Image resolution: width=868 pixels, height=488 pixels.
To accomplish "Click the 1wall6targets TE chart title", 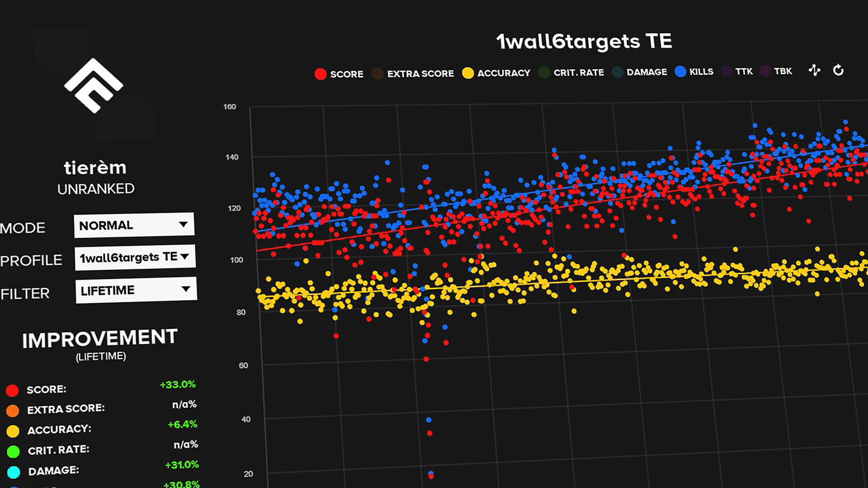I will click(583, 42).
